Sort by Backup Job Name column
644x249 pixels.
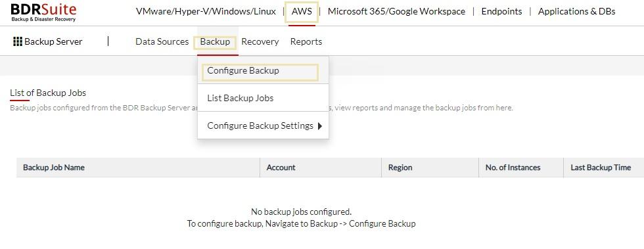tap(138, 168)
